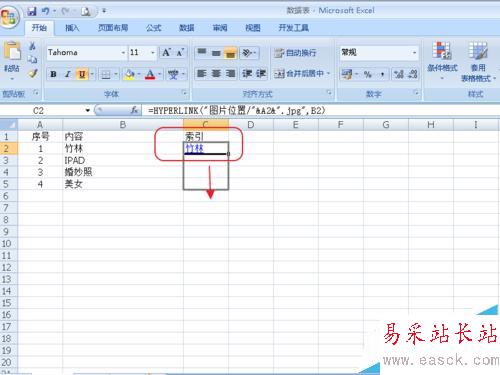Image resolution: width=500 pixels, height=375 pixels.
Task: Expand fill color dropdown arrow
Action: 138,74
